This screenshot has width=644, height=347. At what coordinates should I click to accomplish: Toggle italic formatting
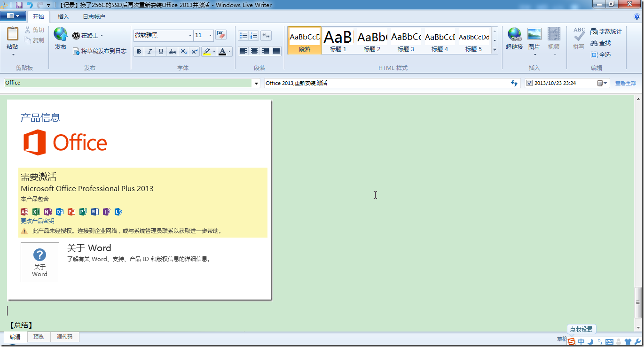150,51
